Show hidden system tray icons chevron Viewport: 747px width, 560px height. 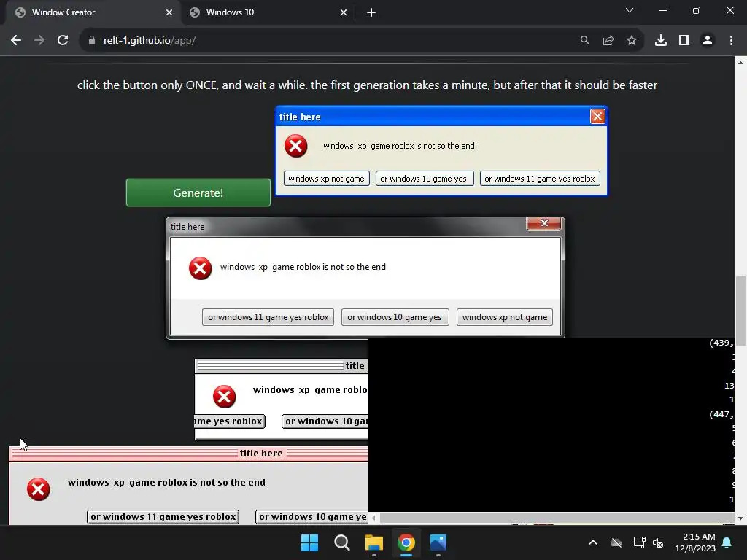[x=593, y=542]
